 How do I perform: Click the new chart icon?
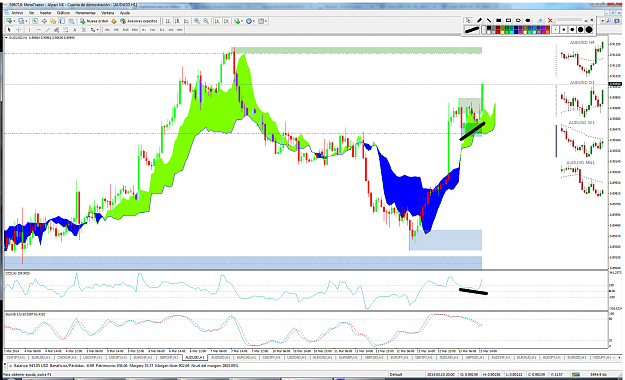(8, 21)
